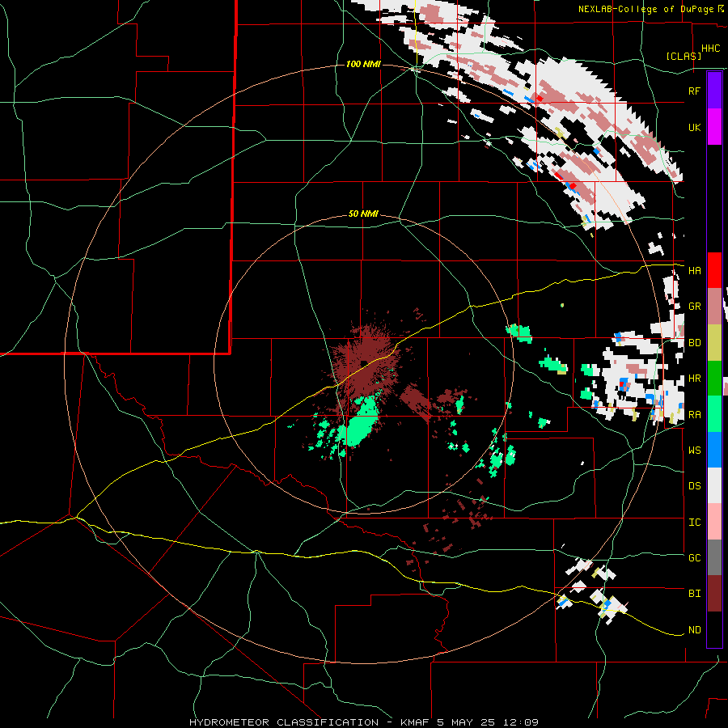Click the WS legend label

point(694,451)
